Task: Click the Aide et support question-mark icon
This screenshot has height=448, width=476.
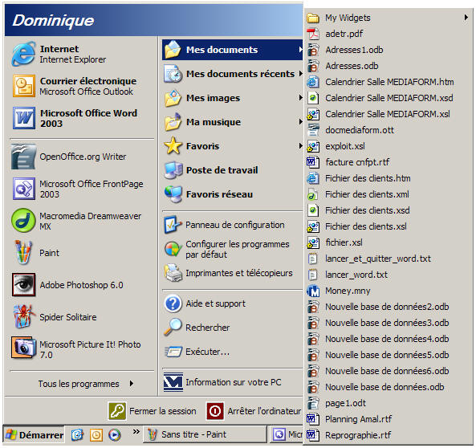Action: pos(173,303)
